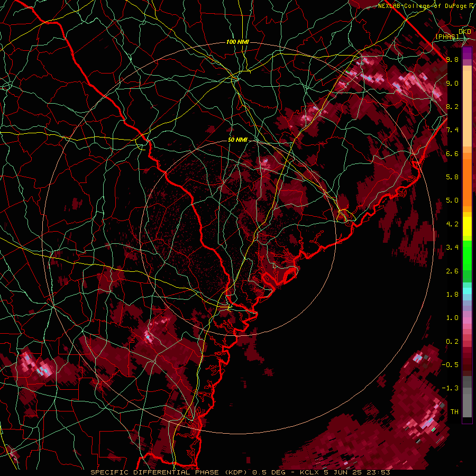
Task: Click the 0.2 legend value
Action: (x=452, y=342)
